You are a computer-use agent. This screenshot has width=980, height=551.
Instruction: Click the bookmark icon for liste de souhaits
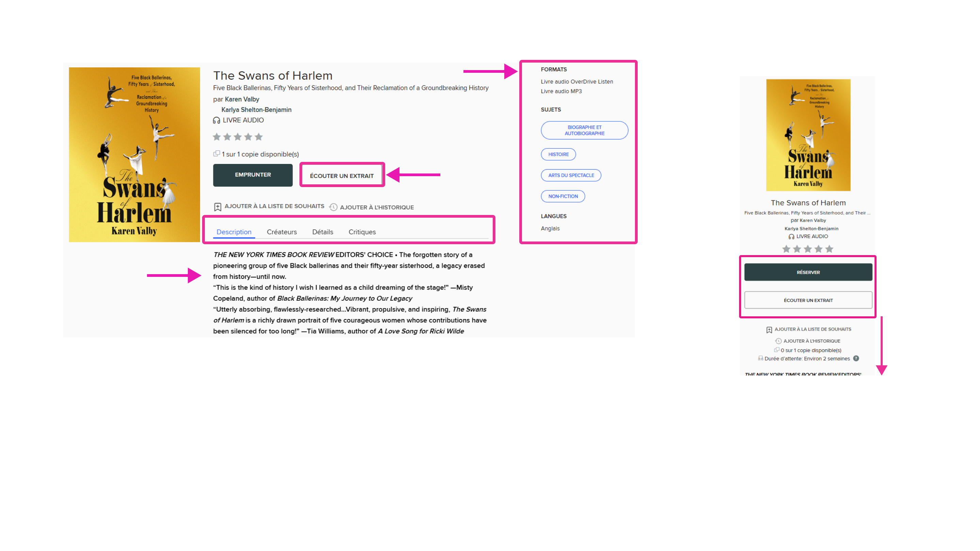(x=218, y=207)
